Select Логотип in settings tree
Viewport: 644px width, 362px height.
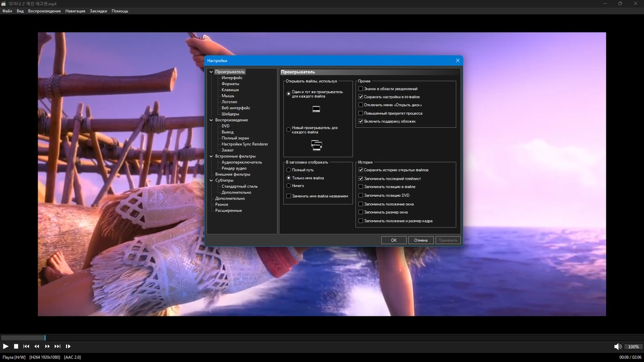click(x=229, y=102)
